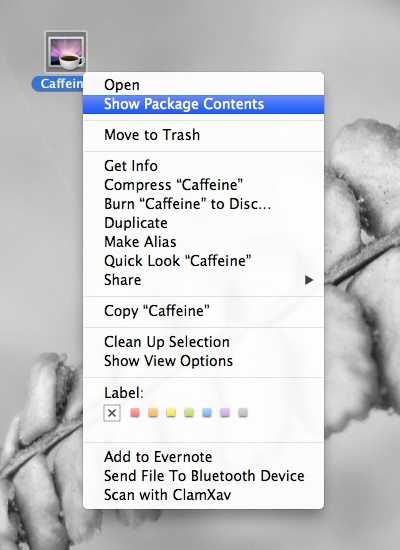Image resolution: width=400 pixels, height=550 pixels.
Task: Compress "Caffeine" into an archive
Action: point(203,185)
